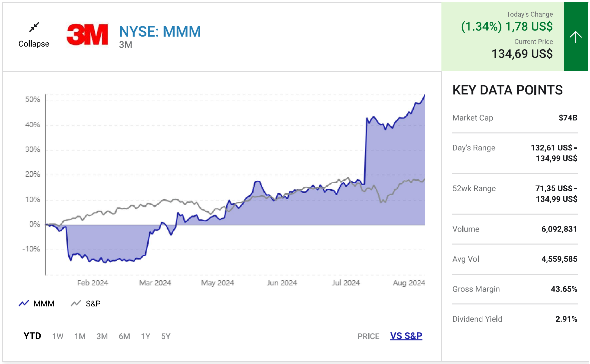The image size is (590, 364).
Task: Click chart peak near Aug 2024
Action: (424, 95)
